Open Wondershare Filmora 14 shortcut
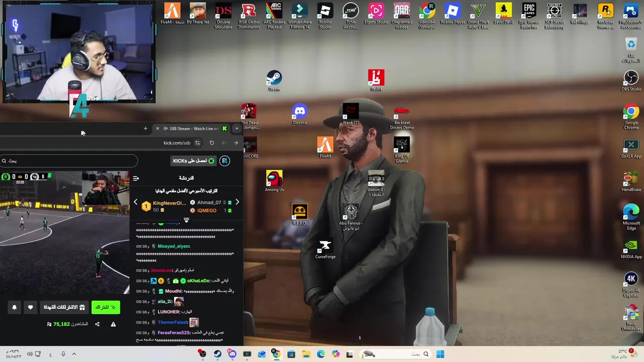This screenshot has height=362, width=644. click(x=299, y=16)
